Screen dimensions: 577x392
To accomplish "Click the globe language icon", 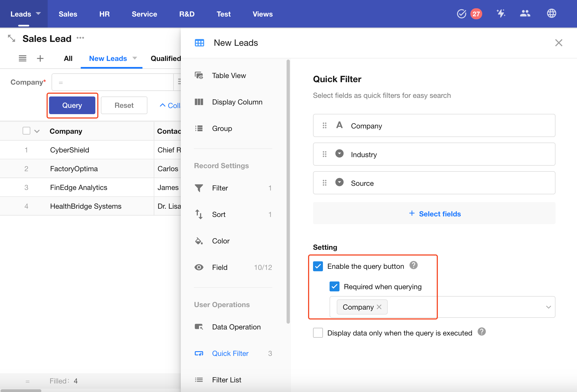I will [x=551, y=14].
